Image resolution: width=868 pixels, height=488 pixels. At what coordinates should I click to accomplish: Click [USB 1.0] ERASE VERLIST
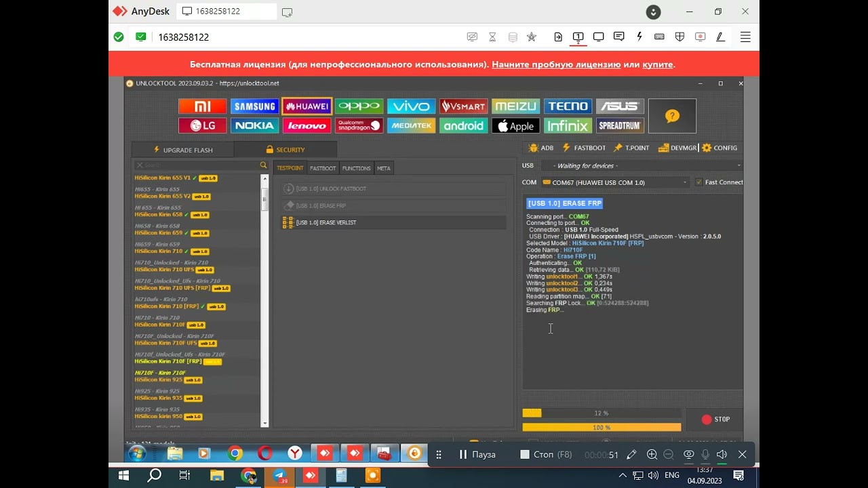point(394,222)
